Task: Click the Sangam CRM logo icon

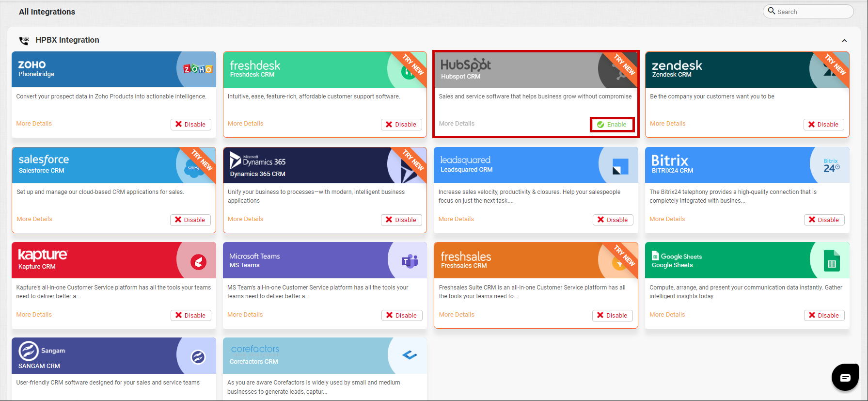Action: pyautogui.click(x=198, y=357)
